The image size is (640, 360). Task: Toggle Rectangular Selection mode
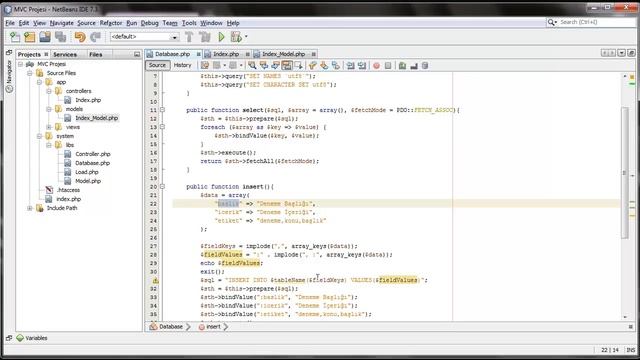298,65
